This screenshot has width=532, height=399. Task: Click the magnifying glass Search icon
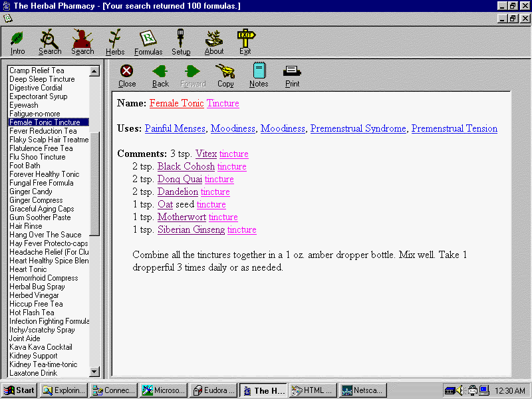[x=49, y=43]
